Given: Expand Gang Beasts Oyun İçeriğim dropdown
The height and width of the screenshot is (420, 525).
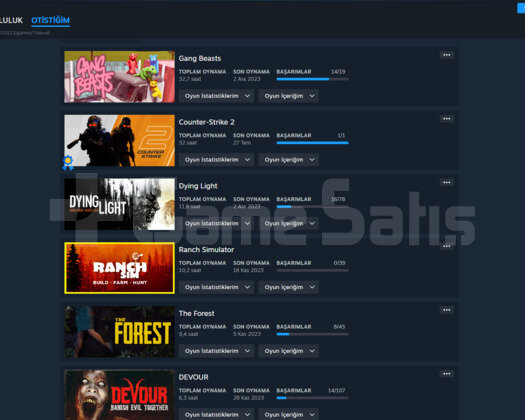Looking at the screenshot, I should click(x=289, y=96).
